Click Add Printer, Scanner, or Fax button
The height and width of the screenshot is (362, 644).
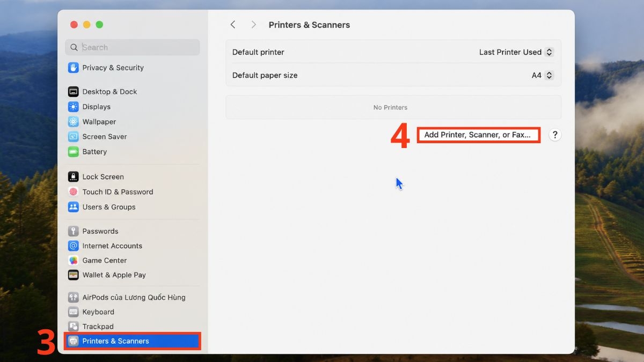tap(478, 135)
